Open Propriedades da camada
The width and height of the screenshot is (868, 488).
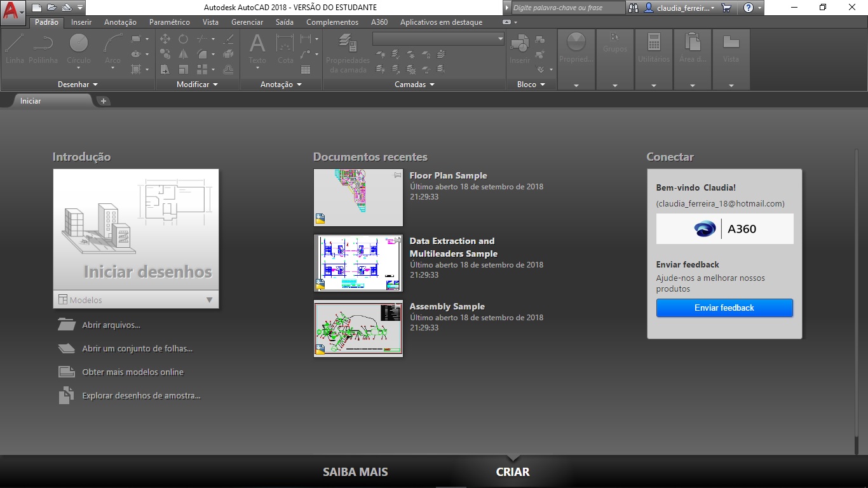pyautogui.click(x=348, y=53)
